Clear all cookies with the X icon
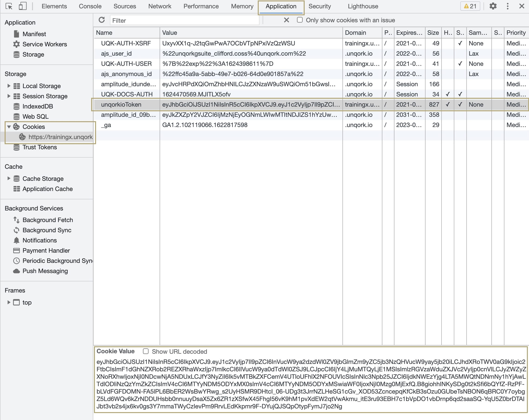The width and height of the screenshot is (529, 420). point(286,20)
